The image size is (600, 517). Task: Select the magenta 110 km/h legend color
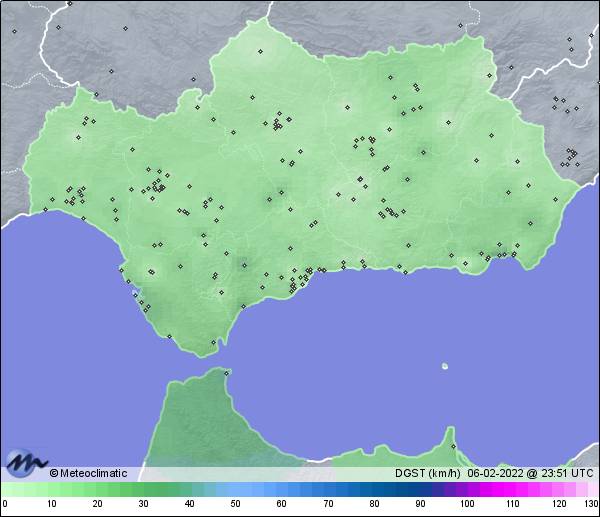(511, 490)
